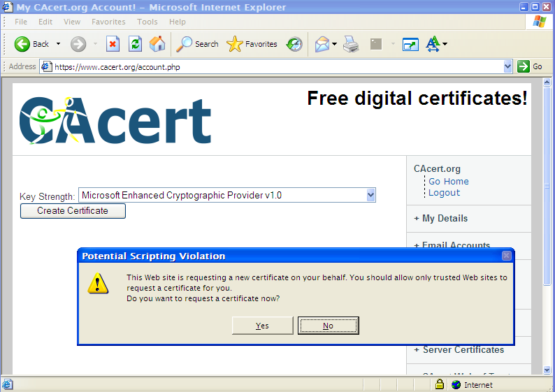Open the Back button history dropdown arrow

click(x=58, y=44)
